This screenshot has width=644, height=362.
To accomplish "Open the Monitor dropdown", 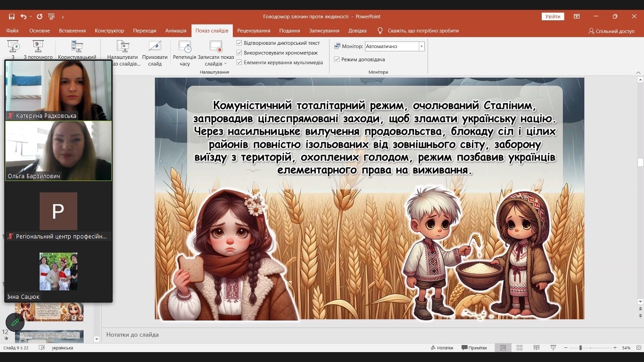I will click(x=421, y=46).
